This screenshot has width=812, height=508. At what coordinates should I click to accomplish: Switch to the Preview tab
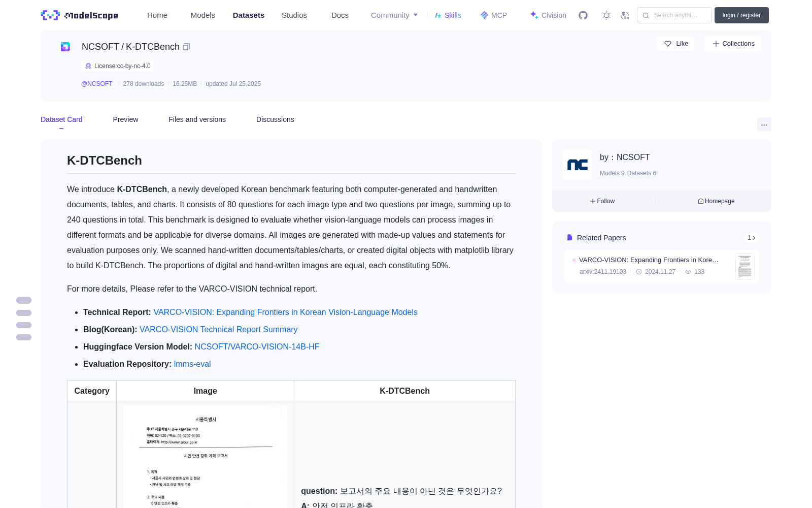pyautogui.click(x=125, y=119)
